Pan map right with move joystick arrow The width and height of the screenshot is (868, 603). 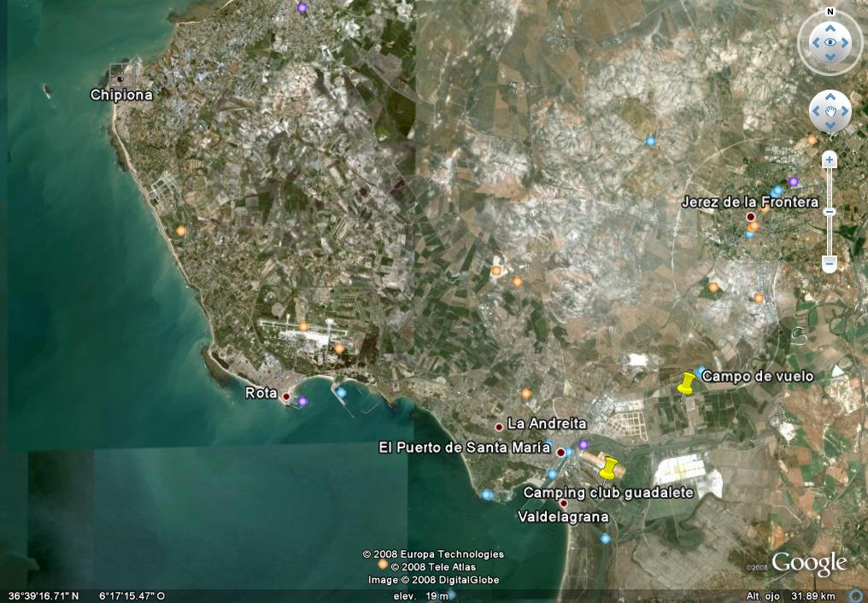tap(843, 112)
